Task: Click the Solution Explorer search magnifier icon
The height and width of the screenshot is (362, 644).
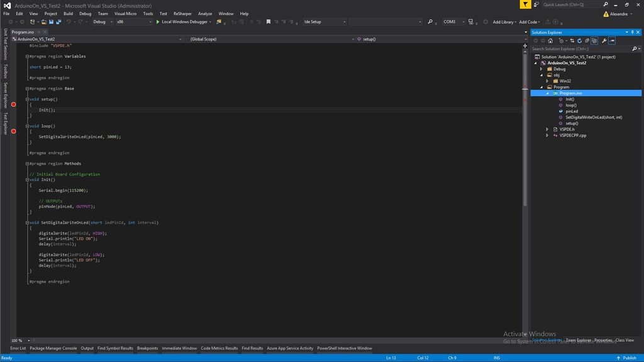Action: click(634, 49)
